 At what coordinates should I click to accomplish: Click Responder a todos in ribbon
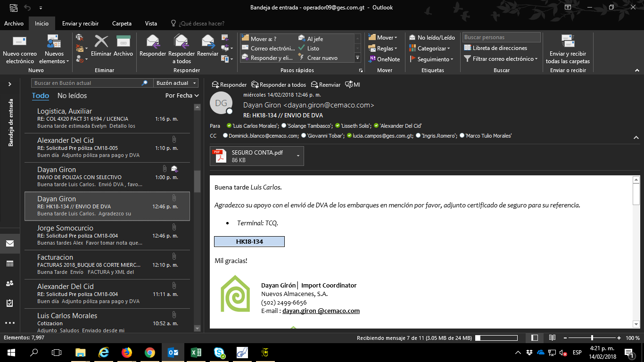(181, 42)
